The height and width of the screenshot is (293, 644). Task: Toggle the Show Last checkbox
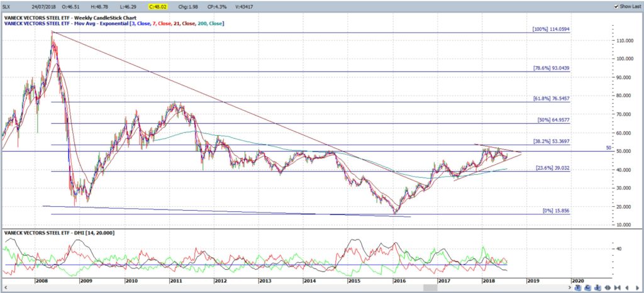point(617,6)
